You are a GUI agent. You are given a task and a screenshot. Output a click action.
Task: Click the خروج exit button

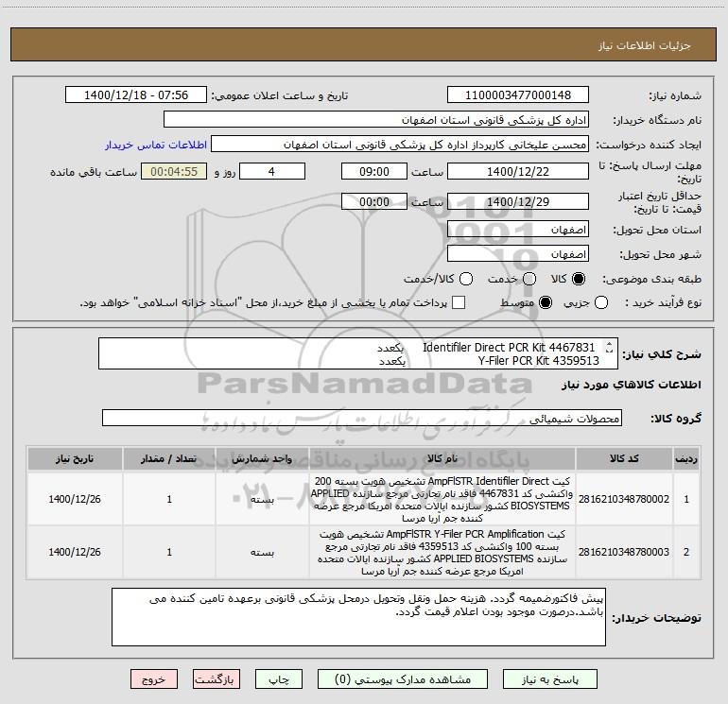154,679
